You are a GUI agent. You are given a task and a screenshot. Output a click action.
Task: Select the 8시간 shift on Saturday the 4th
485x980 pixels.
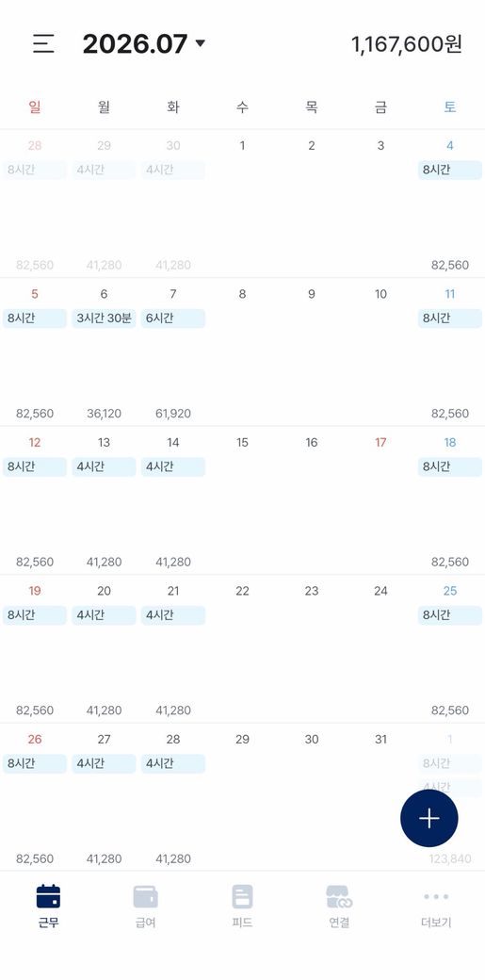pyautogui.click(x=450, y=170)
